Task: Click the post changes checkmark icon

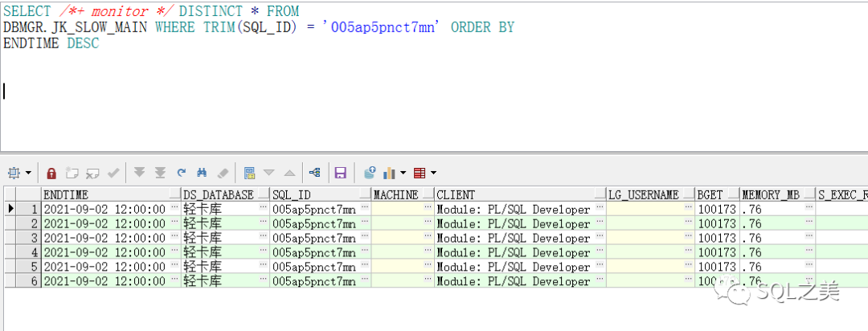Action: [113, 174]
